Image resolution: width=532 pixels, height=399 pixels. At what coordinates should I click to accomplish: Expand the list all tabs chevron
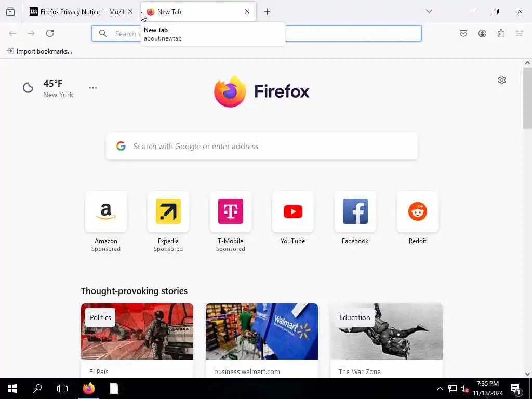click(429, 11)
